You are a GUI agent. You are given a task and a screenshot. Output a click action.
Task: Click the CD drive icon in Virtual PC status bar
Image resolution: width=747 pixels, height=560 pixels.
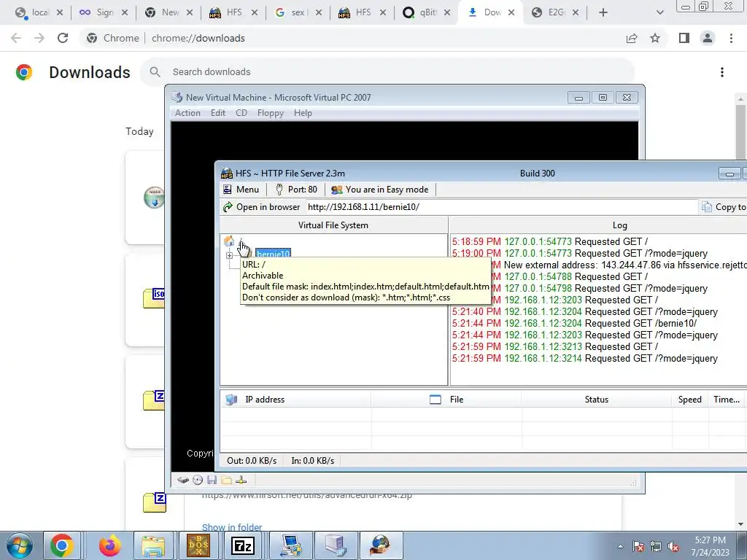pyautogui.click(x=198, y=480)
